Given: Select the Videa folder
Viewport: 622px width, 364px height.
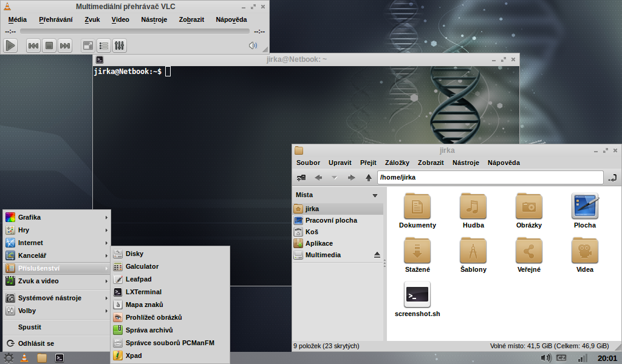Looking at the screenshot, I should pos(585,255).
